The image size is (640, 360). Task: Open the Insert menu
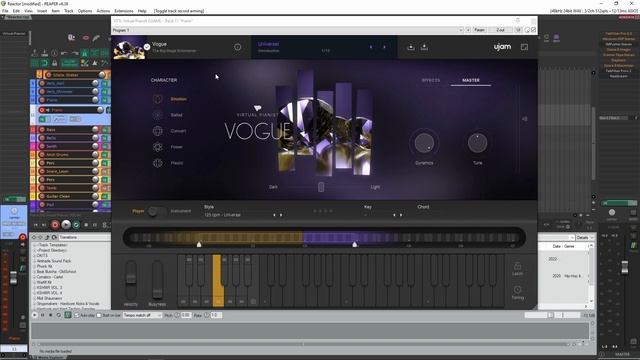42,11
